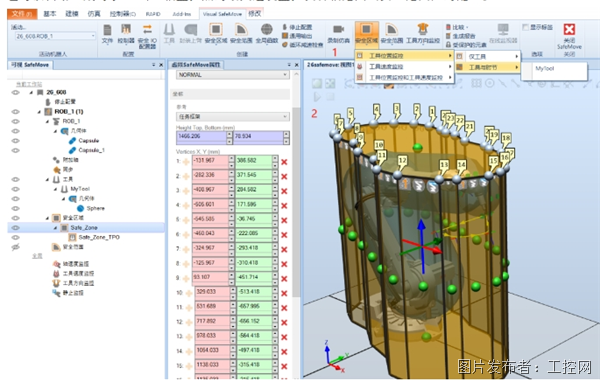Switch to the 仿真 ribbon tab

[94, 14]
